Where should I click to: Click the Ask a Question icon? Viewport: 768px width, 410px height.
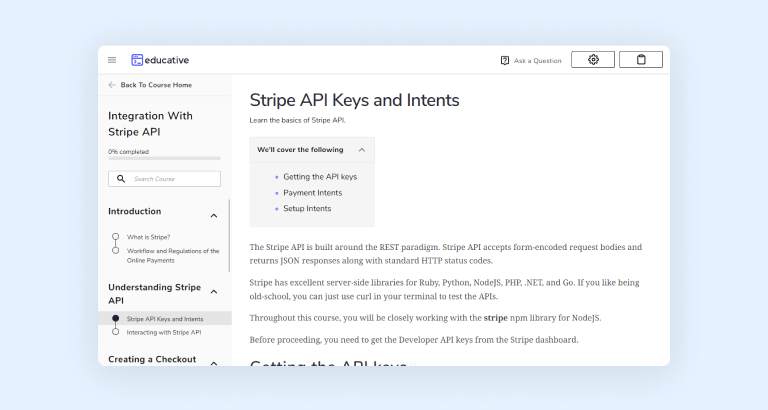tap(505, 60)
